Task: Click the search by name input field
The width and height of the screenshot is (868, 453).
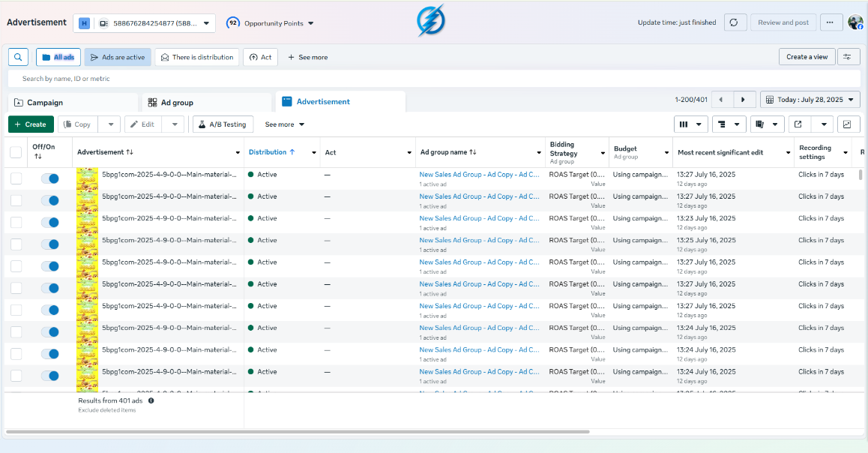Action: pyautogui.click(x=434, y=79)
